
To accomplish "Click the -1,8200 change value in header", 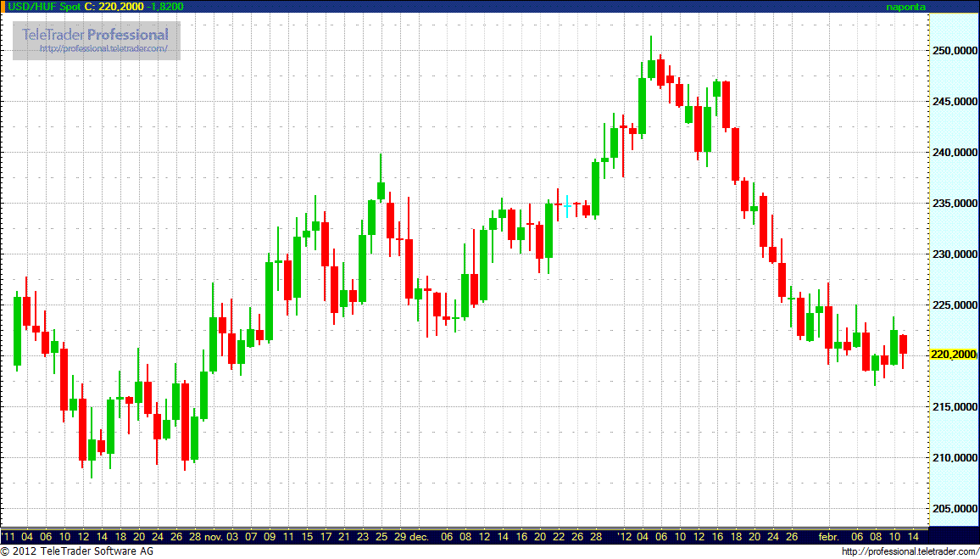I will coord(165,6).
